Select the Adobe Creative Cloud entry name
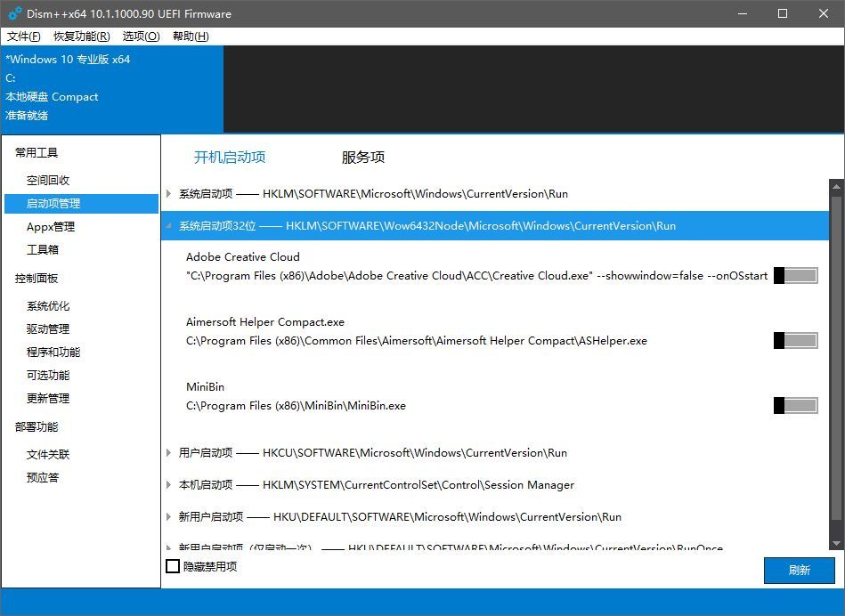The width and height of the screenshot is (845, 616). [x=242, y=257]
